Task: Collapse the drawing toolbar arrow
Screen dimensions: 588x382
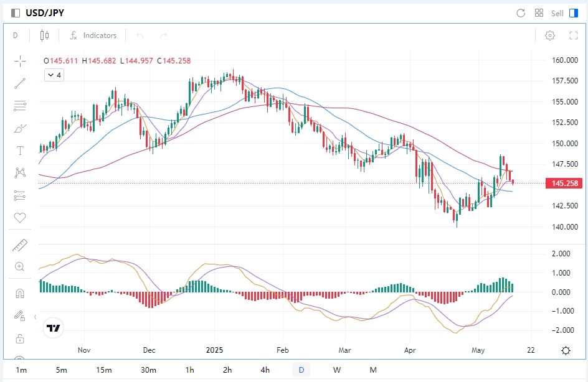Action: (x=36, y=317)
